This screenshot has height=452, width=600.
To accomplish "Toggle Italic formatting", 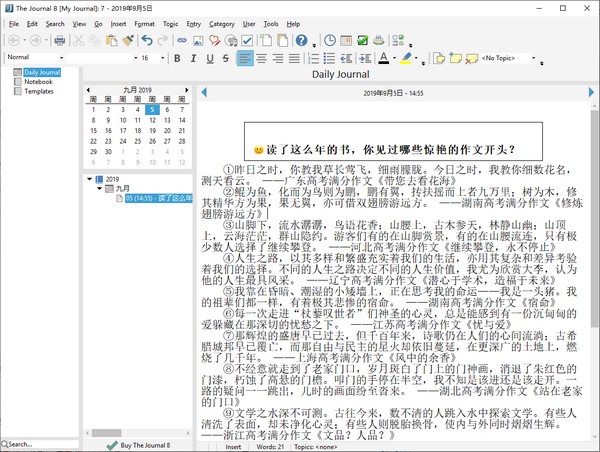I will [194, 59].
